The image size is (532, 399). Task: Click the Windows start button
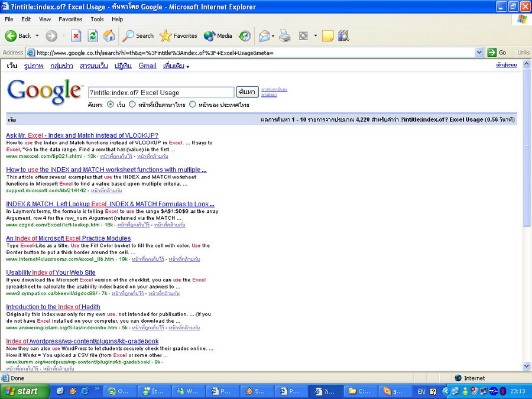coord(24,391)
